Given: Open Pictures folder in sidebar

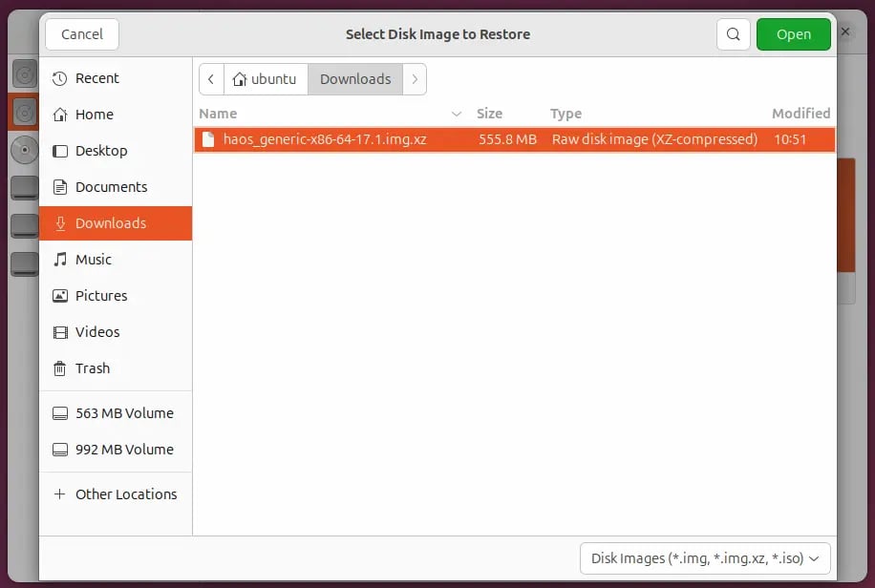Looking at the screenshot, I should click(x=100, y=296).
